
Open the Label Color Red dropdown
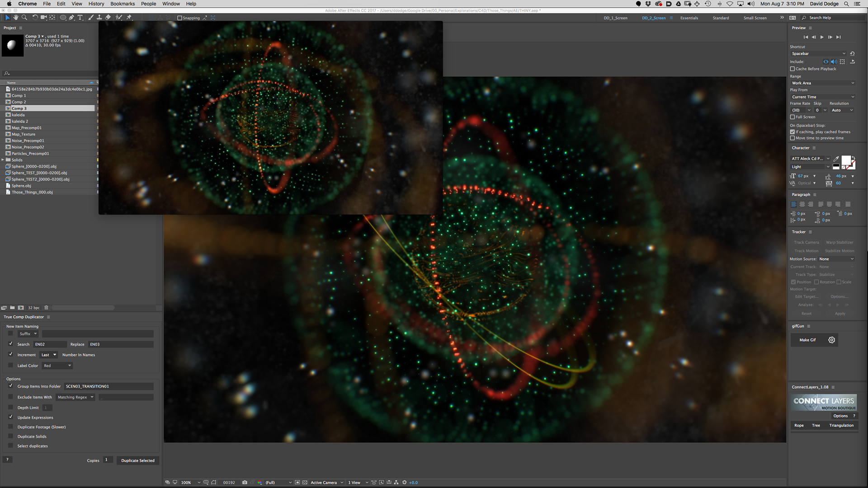coord(57,366)
